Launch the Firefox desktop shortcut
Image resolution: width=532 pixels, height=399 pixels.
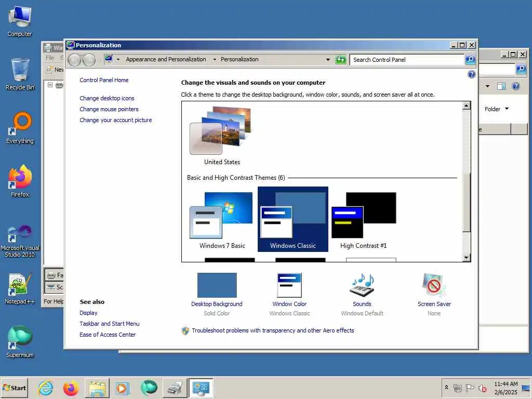(x=20, y=181)
